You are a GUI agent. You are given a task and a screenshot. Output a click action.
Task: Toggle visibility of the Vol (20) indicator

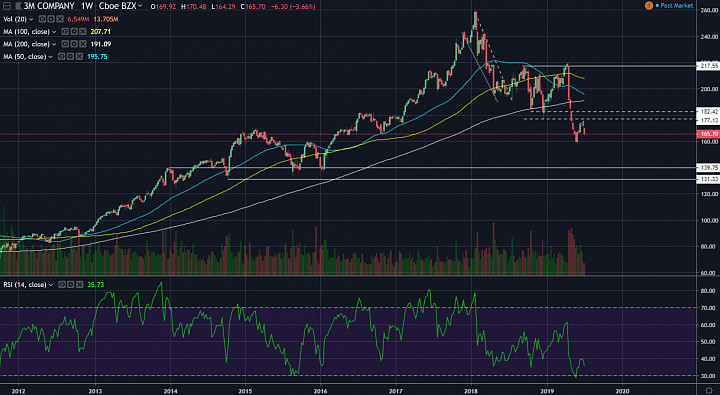(x=42, y=19)
